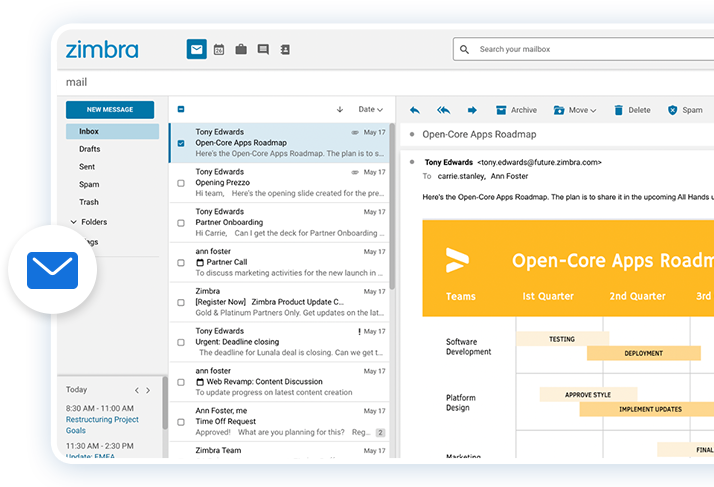Click recipient Ann Foster
The height and width of the screenshot is (487, 714).
point(509,176)
